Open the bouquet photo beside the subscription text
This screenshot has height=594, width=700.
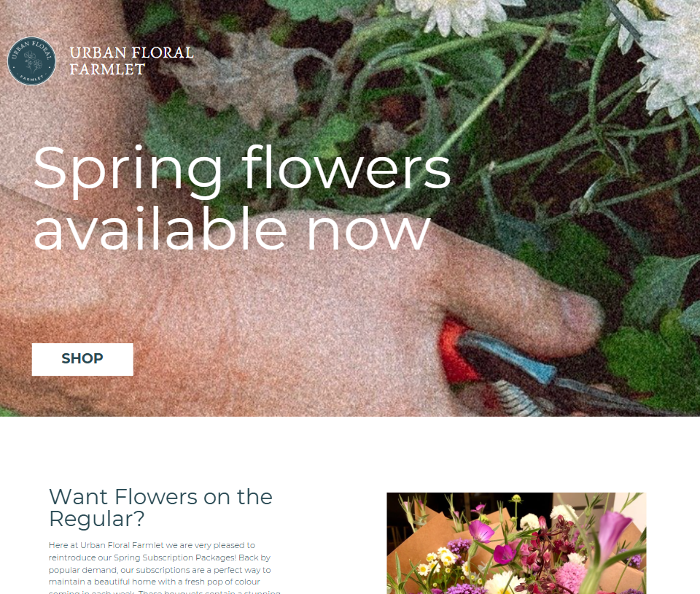[516, 543]
